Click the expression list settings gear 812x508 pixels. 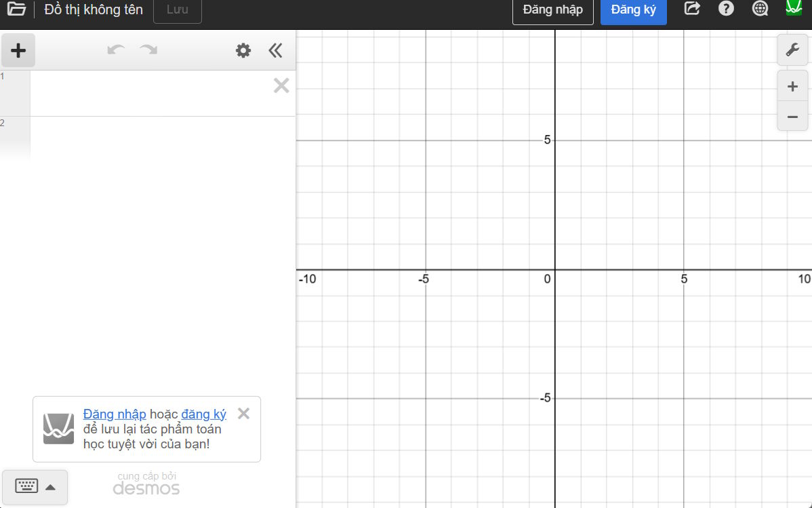coord(243,50)
